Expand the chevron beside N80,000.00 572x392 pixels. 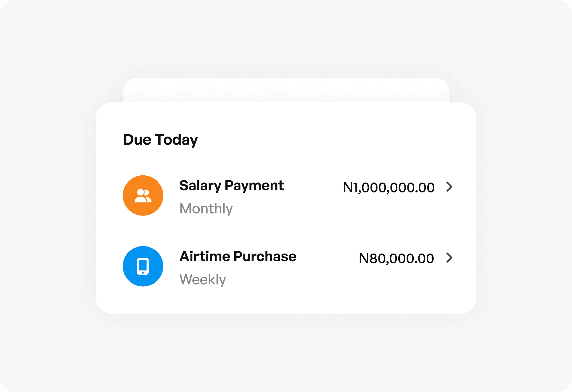click(x=449, y=258)
